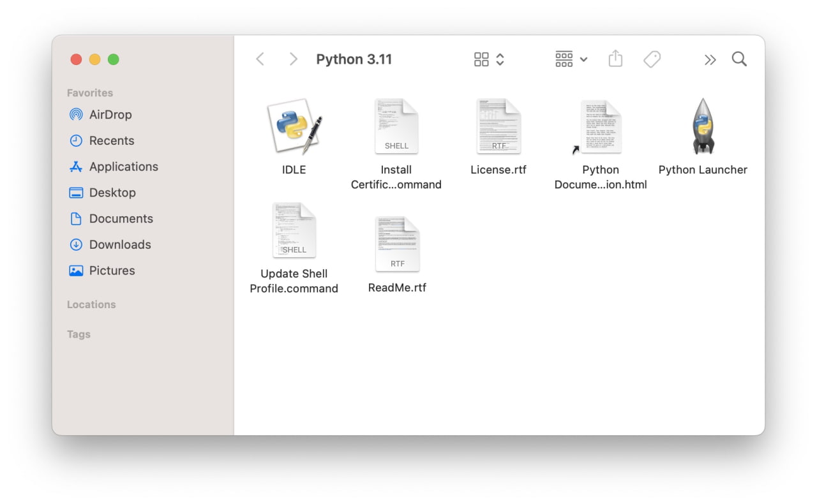Open the IDLE application icon
The height and width of the screenshot is (504, 817).
pyautogui.click(x=294, y=126)
